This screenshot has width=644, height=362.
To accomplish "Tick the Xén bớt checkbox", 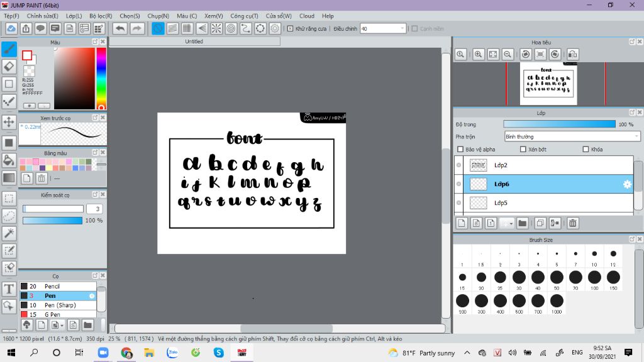I will (523, 150).
